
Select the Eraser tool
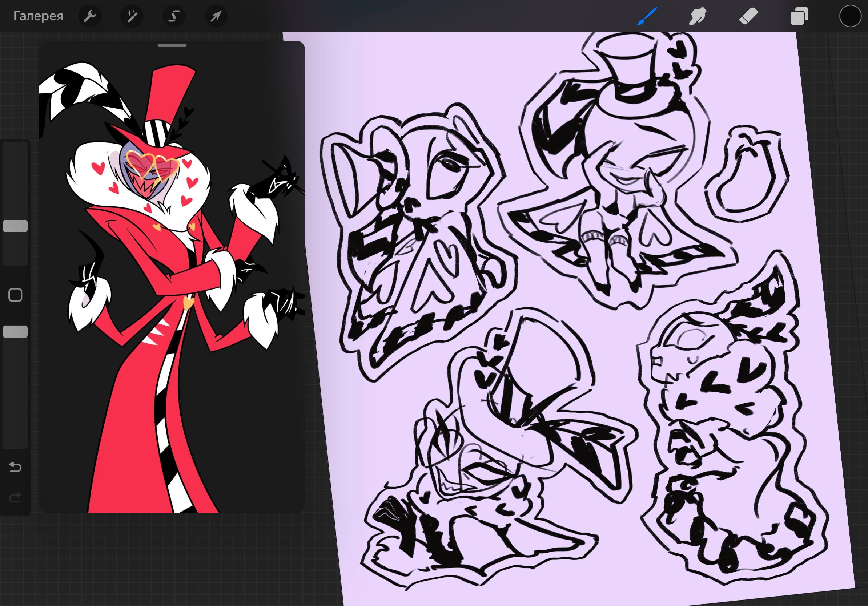pyautogui.click(x=748, y=16)
